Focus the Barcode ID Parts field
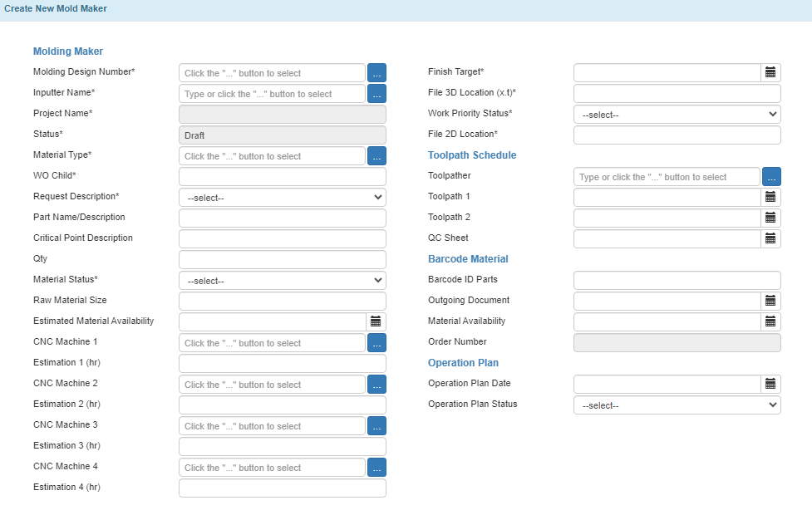This screenshot has width=812, height=515. 677,281
